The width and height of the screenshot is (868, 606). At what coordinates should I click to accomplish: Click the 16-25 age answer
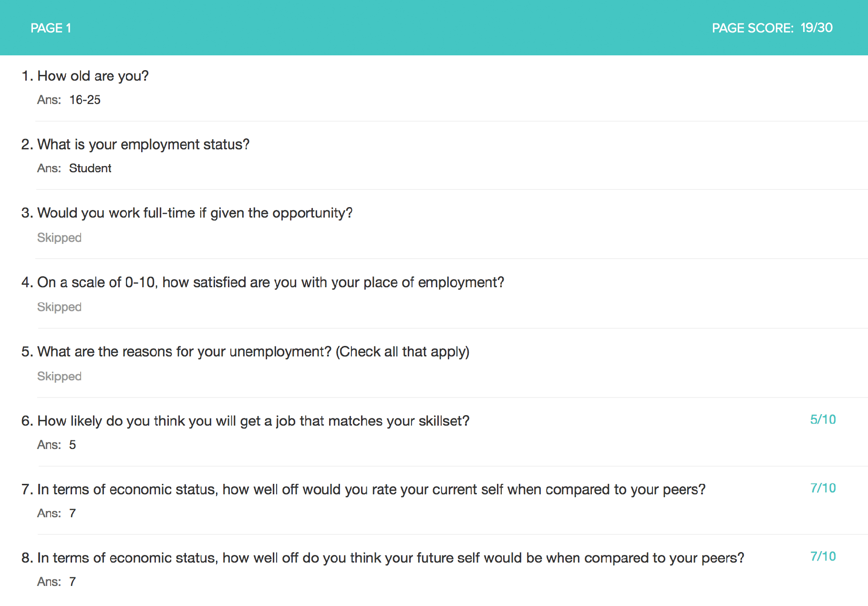point(85,100)
